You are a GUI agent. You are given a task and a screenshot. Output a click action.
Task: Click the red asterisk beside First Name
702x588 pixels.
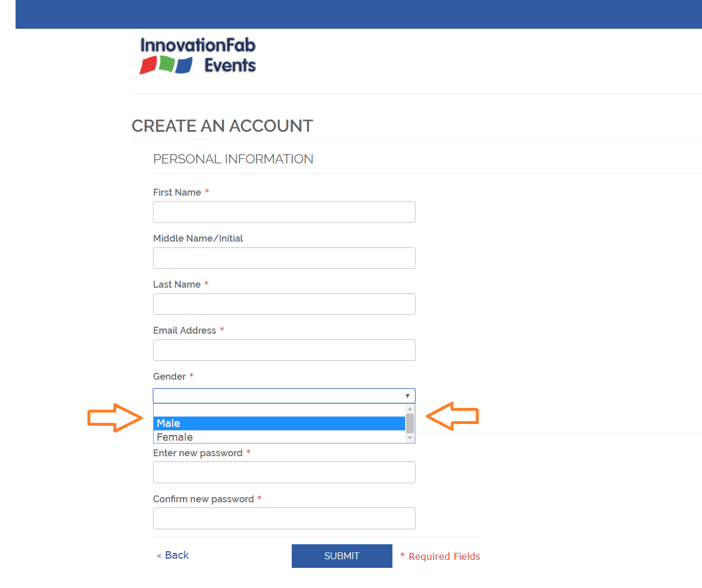point(207,192)
